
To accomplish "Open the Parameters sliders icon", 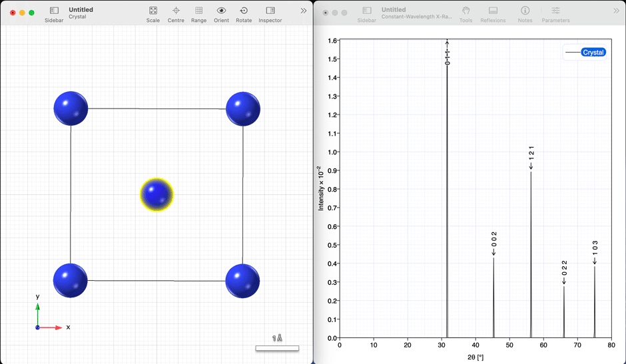I will 555,11.
